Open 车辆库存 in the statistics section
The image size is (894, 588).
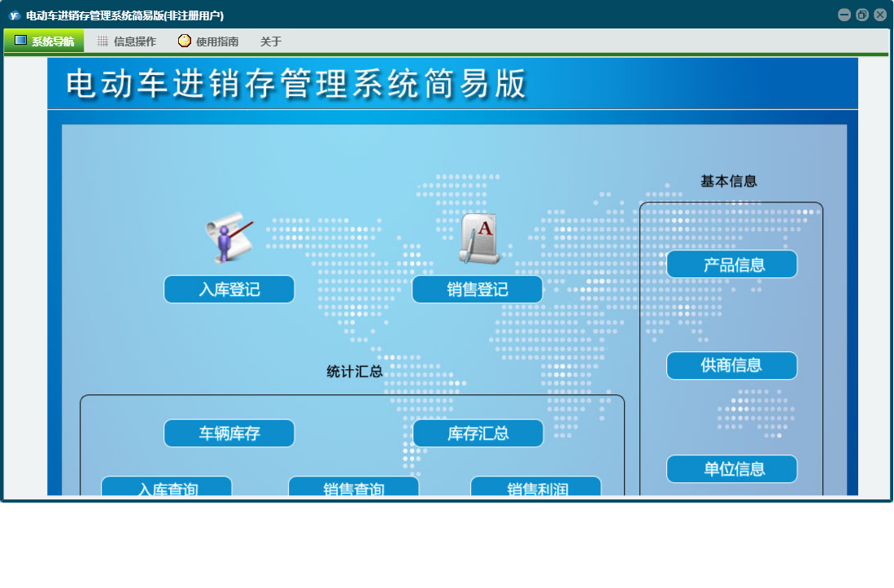point(229,433)
